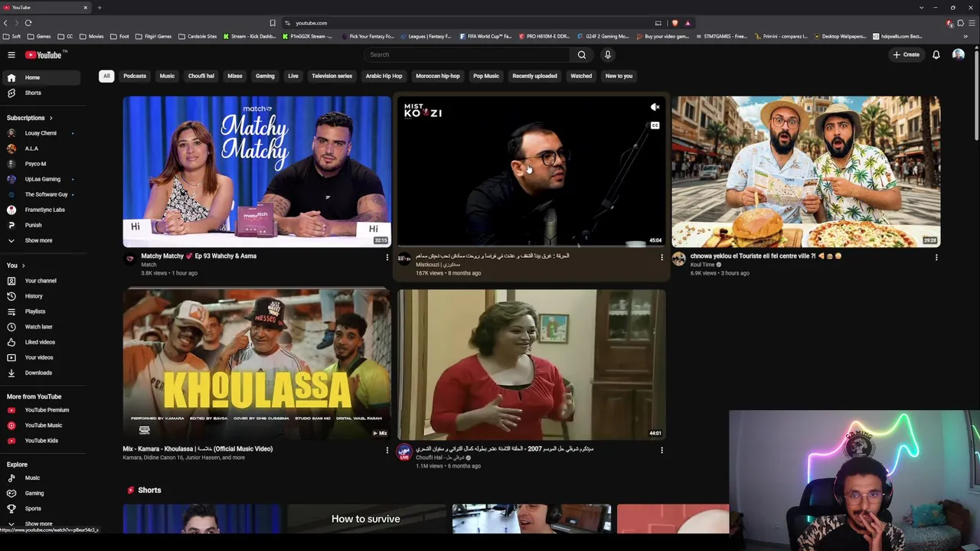Open options menu for Matchy Matchy video

pyautogui.click(x=387, y=258)
